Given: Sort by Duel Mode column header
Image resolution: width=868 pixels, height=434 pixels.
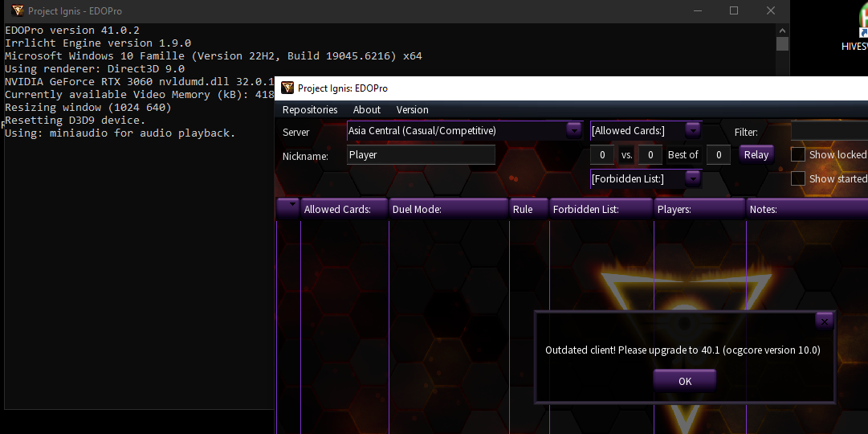Looking at the screenshot, I should (449, 208).
